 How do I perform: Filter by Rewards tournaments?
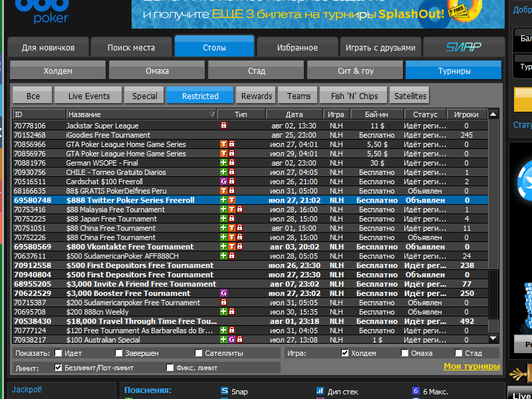coord(257,96)
